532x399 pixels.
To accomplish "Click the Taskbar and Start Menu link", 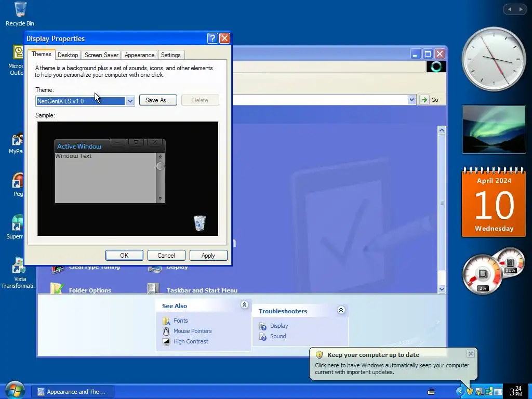I will coord(202,290).
